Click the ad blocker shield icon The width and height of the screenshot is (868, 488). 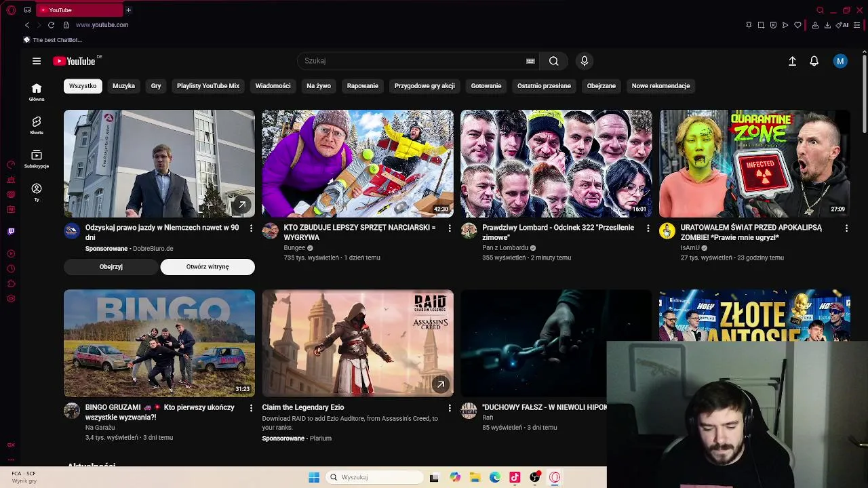[x=773, y=25]
